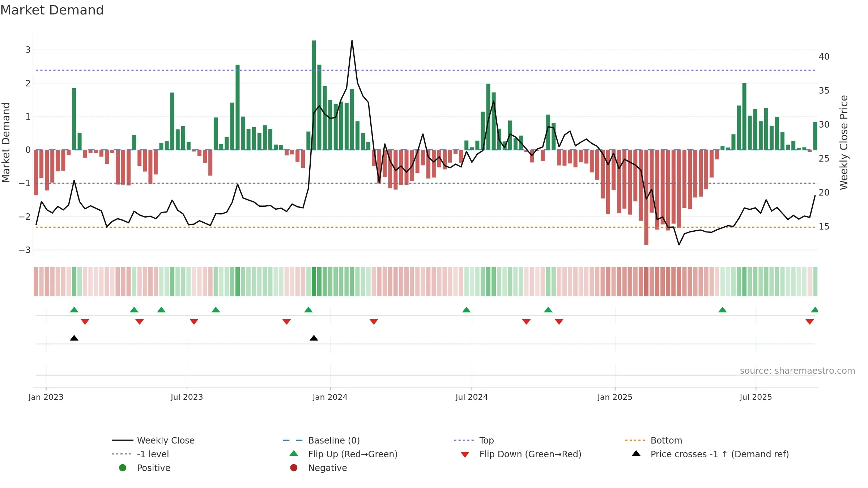Click the Bottom orange dotted legend icon

pyautogui.click(x=635, y=440)
